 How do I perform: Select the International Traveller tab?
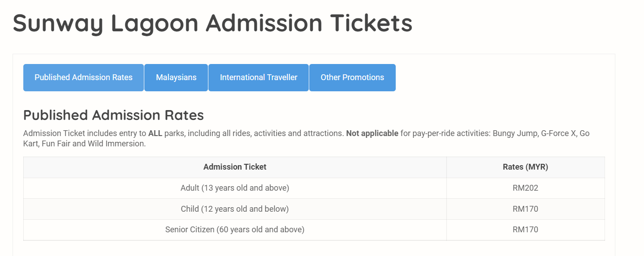click(259, 77)
